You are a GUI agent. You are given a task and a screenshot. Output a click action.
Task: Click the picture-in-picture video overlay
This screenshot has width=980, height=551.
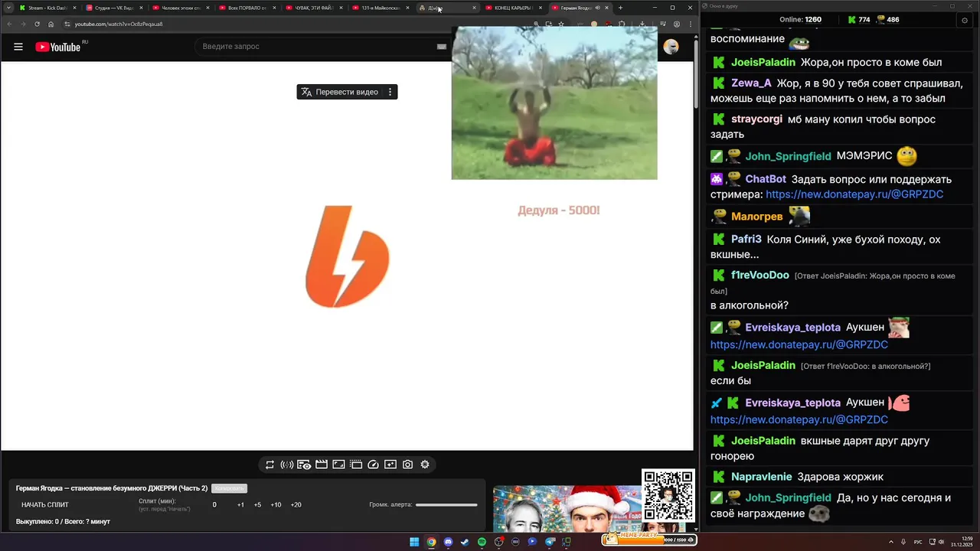(x=554, y=103)
